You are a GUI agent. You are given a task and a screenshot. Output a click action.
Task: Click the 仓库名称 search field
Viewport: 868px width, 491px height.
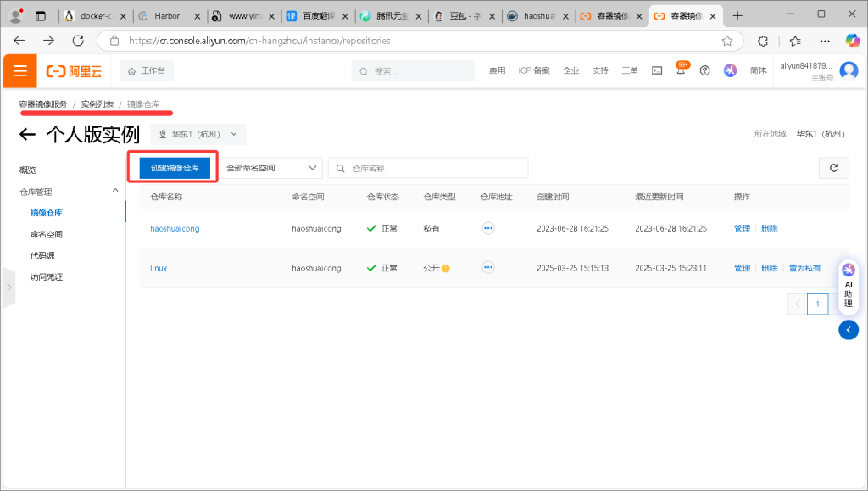click(434, 168)
